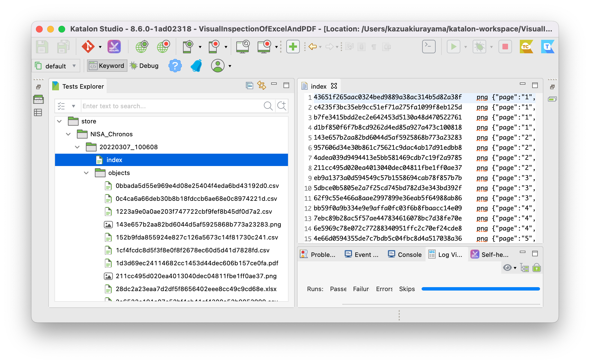Toggle the scroll lock icon in Log Viewer

pos(536,268)
